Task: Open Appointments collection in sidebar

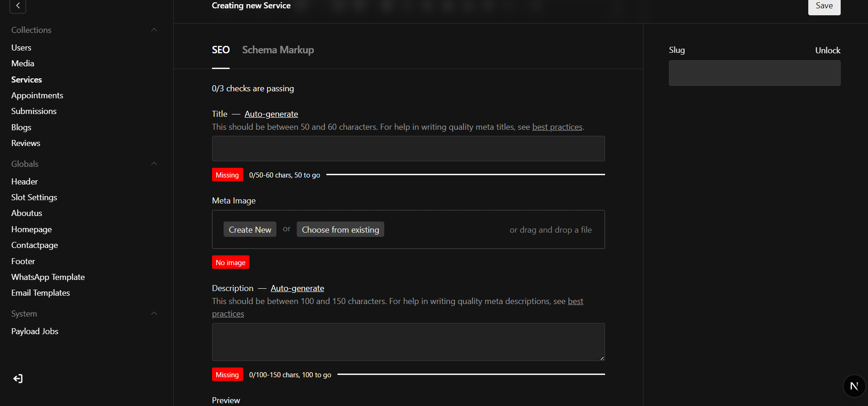Action: (x=37, y=95)
